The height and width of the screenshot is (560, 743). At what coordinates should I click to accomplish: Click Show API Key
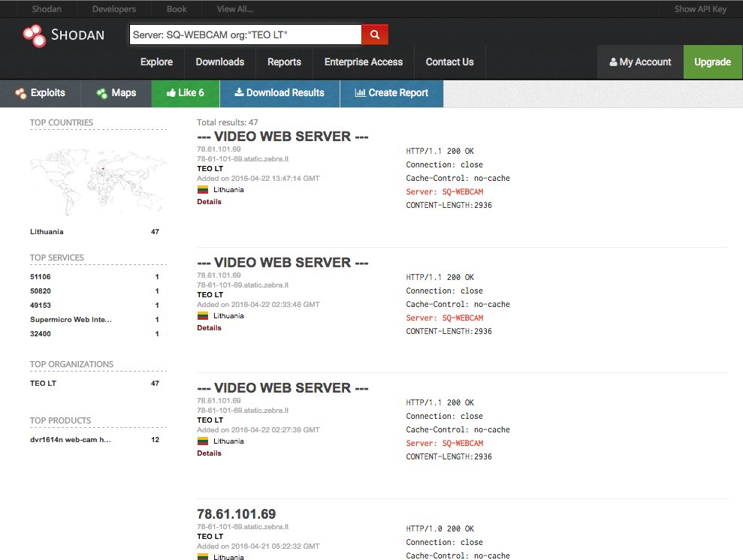(700, 9)
